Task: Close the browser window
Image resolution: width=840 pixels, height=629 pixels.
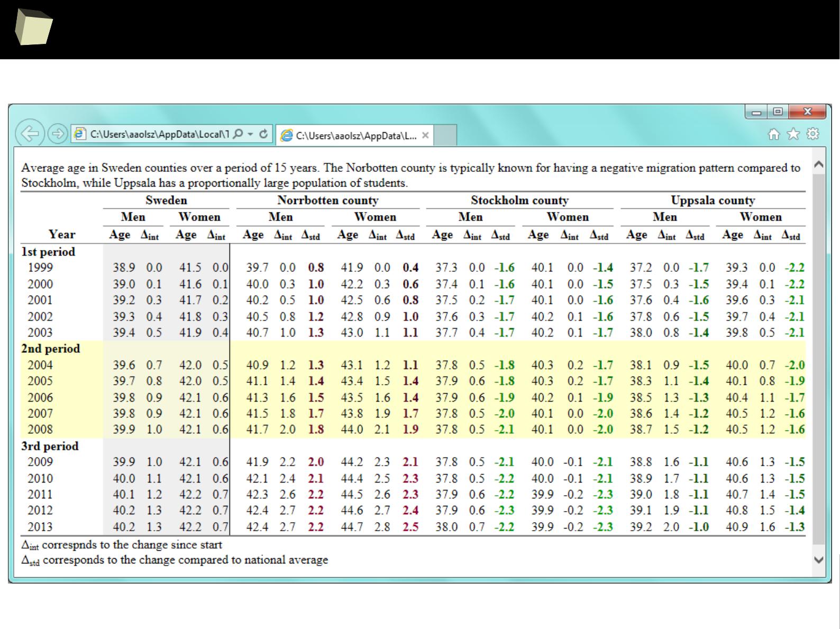Action: [x=807, y=112]
